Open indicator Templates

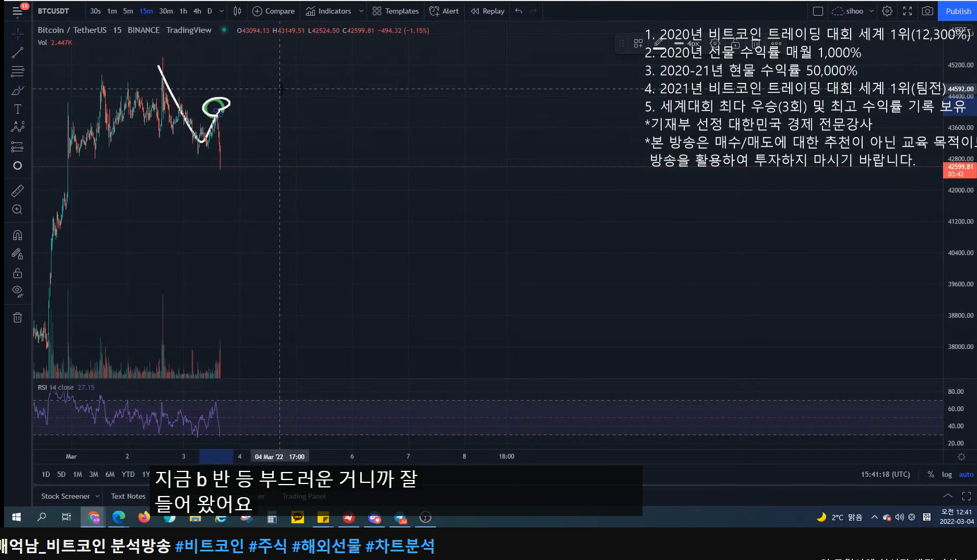[396, 11]
